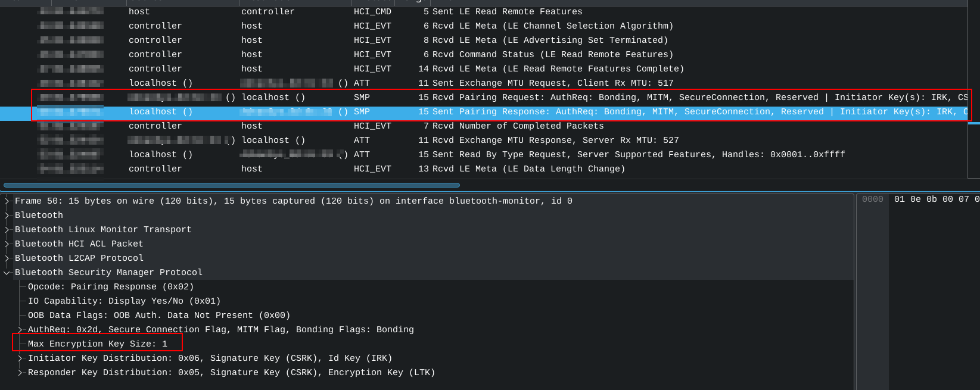Image resolution: width=980 pixels, height=390 pixels.
Task: Select the OOB Data Flags field
Action: 159,316
